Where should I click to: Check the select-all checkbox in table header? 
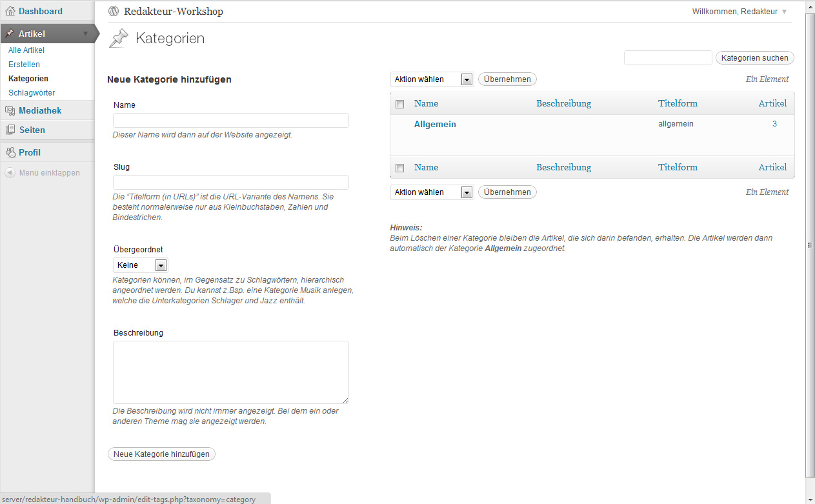[399, 104]
